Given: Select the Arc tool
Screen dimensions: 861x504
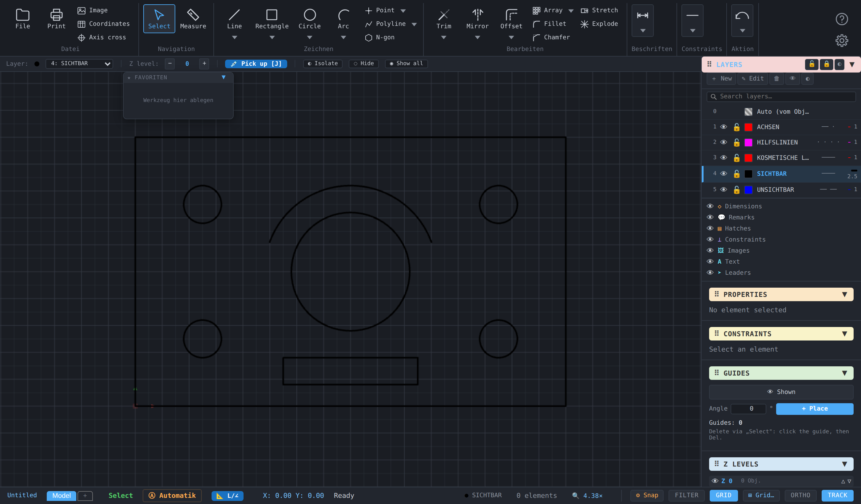Looking at the screenshot, I should point(343,19).
